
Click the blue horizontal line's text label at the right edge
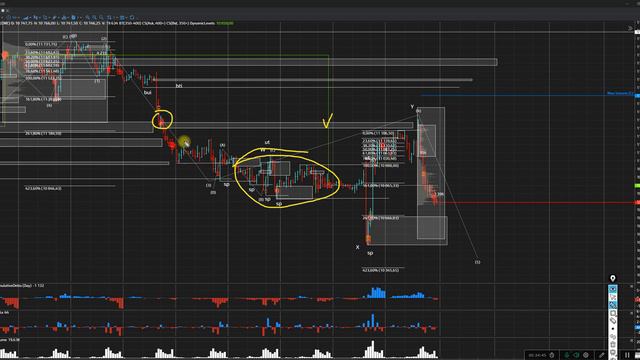tap(620, 93)
